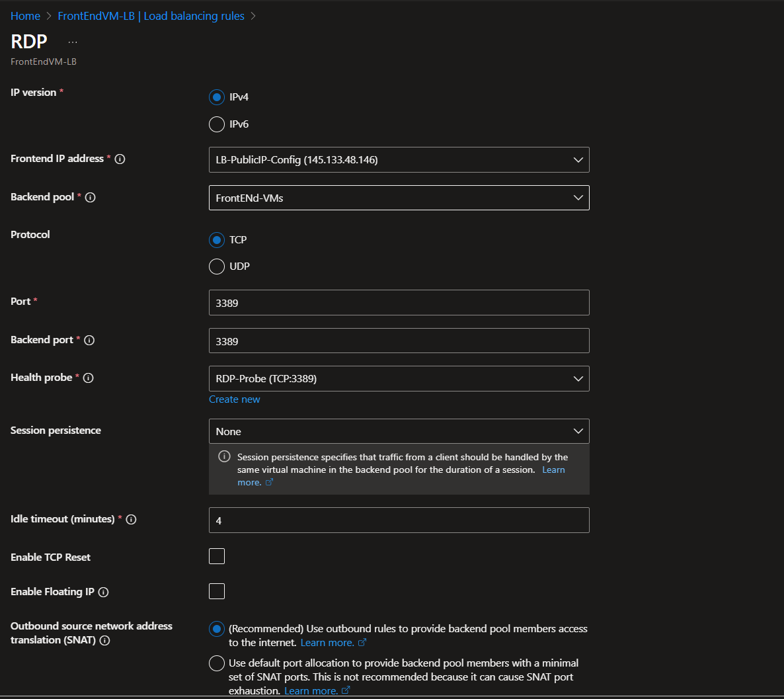Select the IPv6 radio button
The height and width of the screenshot is (699, 784).
[217, 124]
